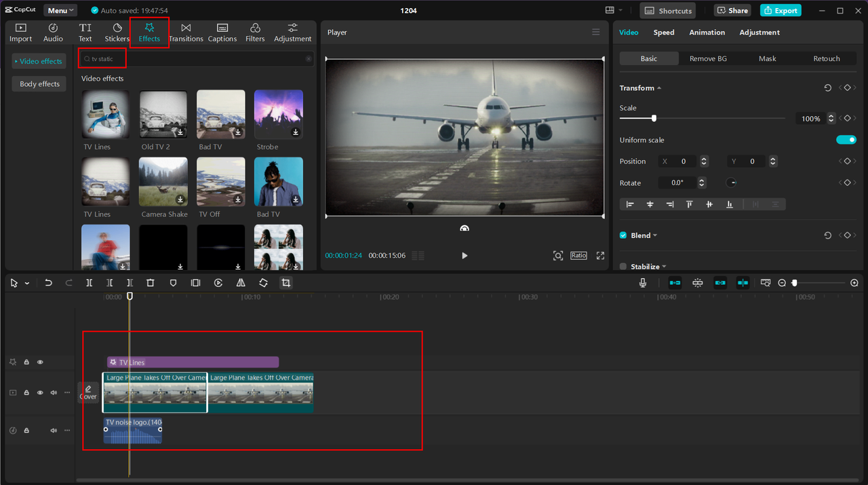Screen dimensions: 868x485
Task: Reset the Transform settings
Action: point(827,88)
